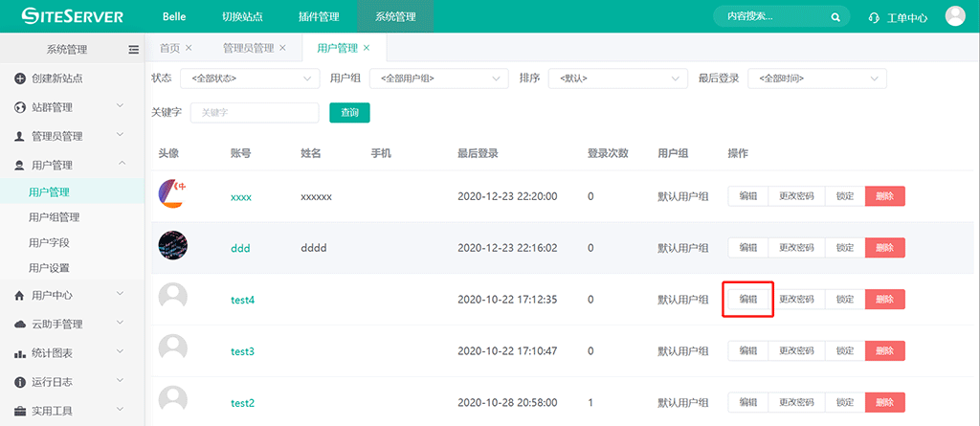Viewport: 980px width, 426px height.
Task: Click the hamburger menu icon beside 系统管理
Action: pos(134,49)
